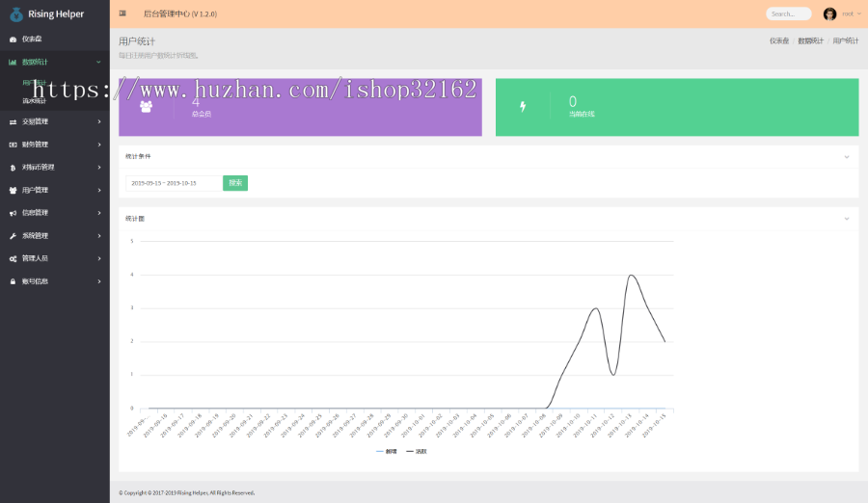Click the 统计图 panel title
This screenshot has width=868, height=503.
point(134,219)
